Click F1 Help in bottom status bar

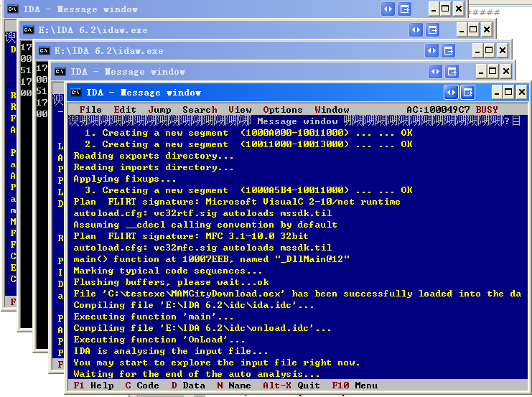click(x=93, y=386)
